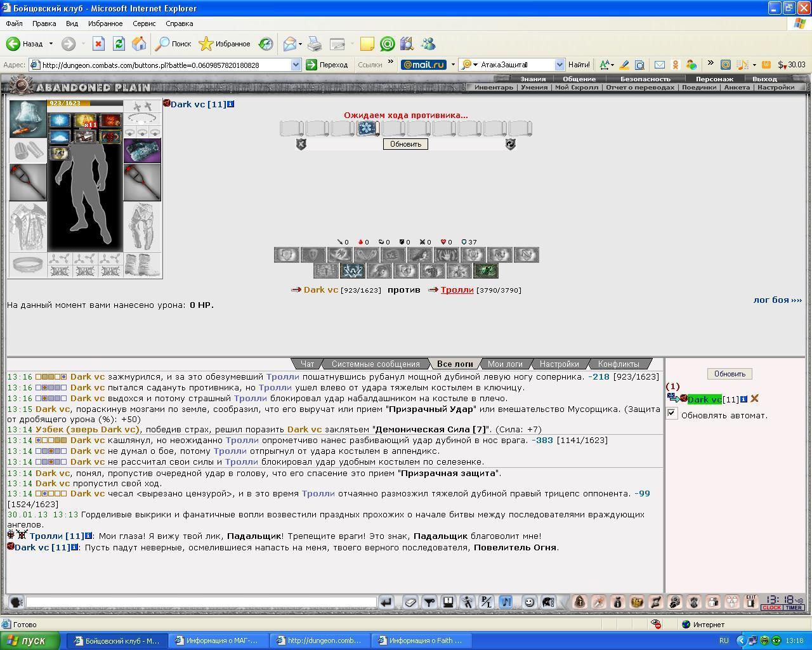Viewport: 812px width, 650px height.
Task: Open the Отчет о переводах link
Action: tap(640, 87)
